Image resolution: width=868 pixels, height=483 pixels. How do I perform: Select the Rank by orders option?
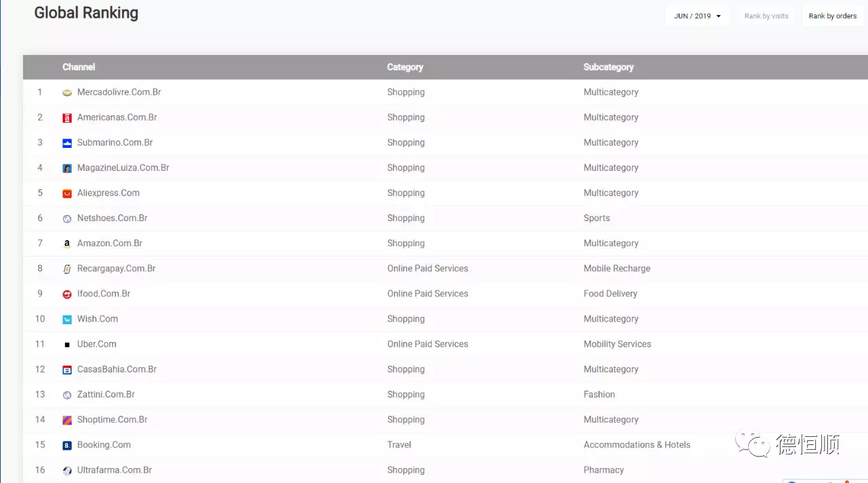click(833, 16)
